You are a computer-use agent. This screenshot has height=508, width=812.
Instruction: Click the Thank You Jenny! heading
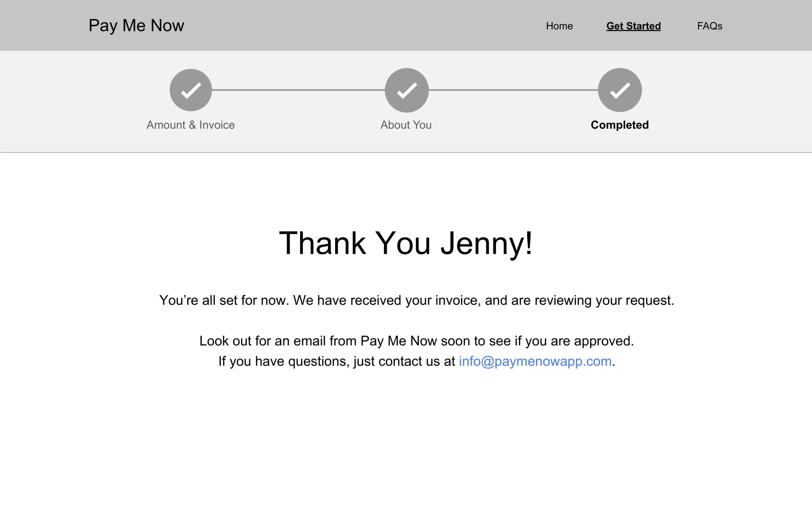(x=405, y=243)
